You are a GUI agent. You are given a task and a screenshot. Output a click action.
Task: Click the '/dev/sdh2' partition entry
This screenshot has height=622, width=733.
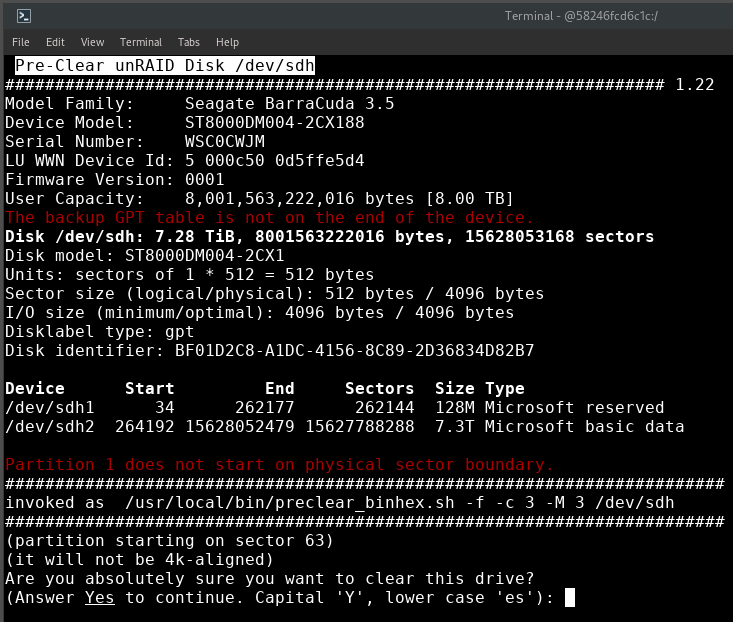coord(50,427)
